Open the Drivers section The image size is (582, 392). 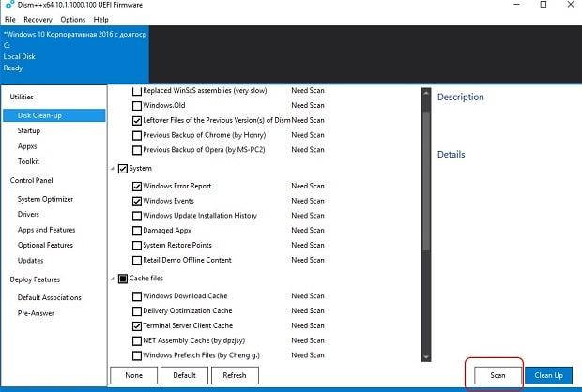tap(28, 214)
